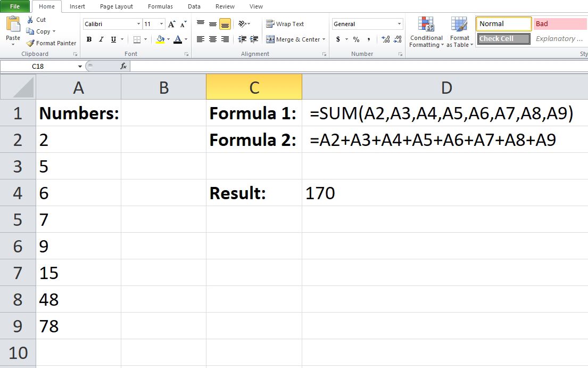Apply italic formatting
The height and width of the screenshot is (368, 588).
[100, 39]
